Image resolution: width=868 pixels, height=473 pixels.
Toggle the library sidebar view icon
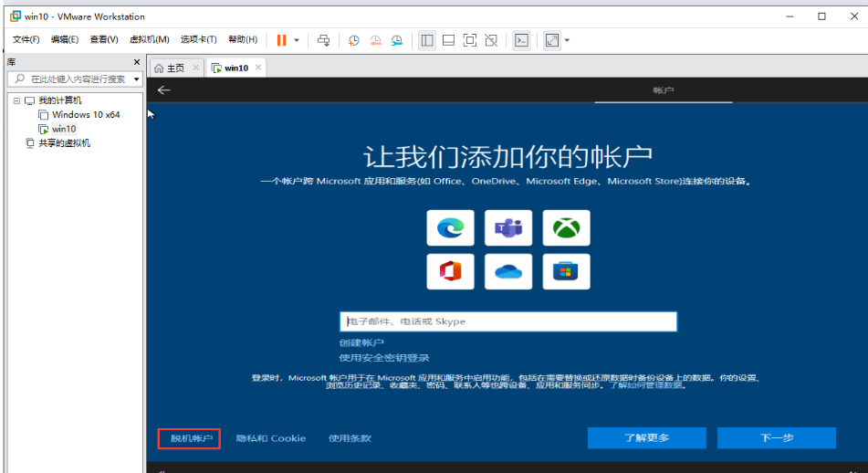(427, 40)
